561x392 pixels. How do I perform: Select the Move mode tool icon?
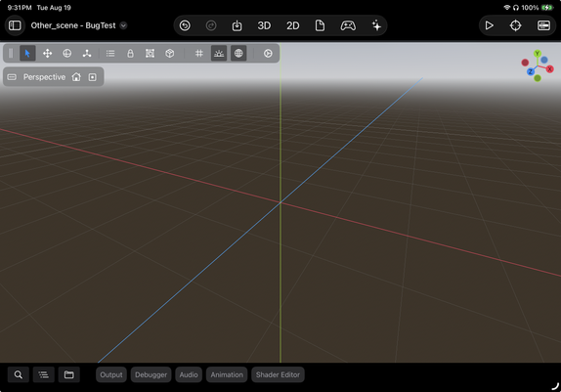(x=47, y=54)
